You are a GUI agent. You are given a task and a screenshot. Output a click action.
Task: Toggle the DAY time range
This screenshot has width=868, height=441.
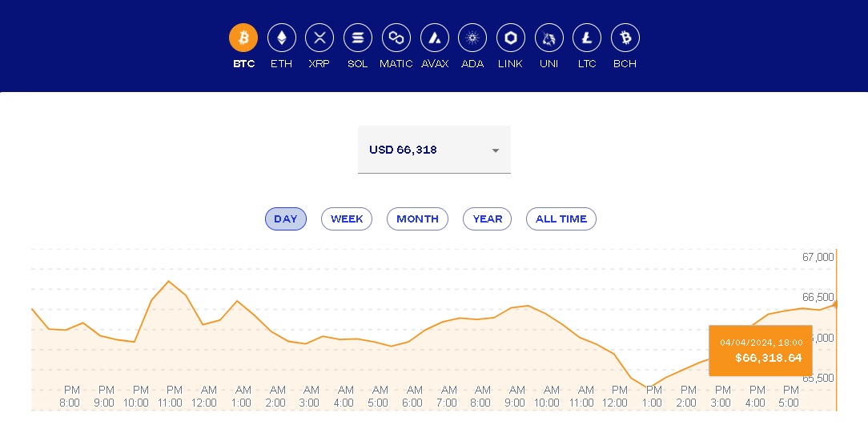click(x=286, y=218)
